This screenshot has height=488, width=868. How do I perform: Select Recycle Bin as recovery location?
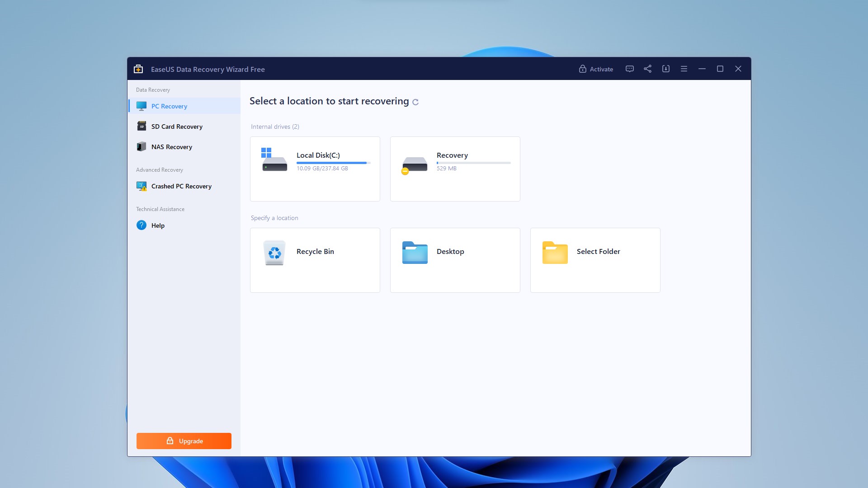tap(315, 260)
